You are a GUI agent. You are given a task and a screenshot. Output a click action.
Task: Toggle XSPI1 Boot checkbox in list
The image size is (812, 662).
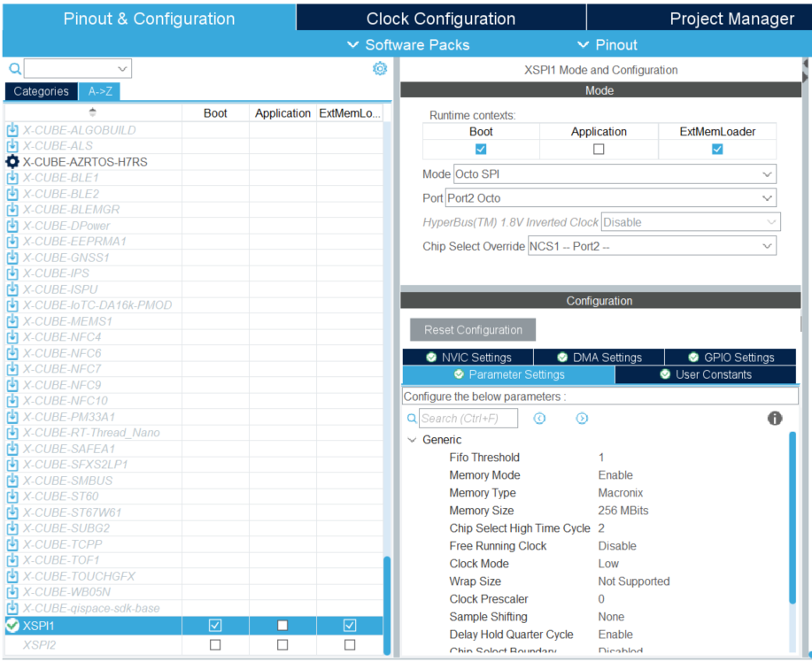click(x=215, y=625)
